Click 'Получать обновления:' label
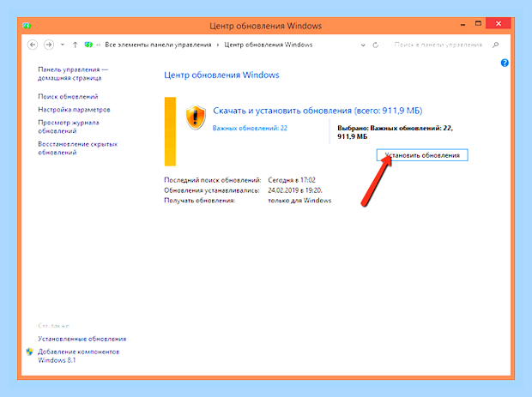 click(x=199, y=201)
